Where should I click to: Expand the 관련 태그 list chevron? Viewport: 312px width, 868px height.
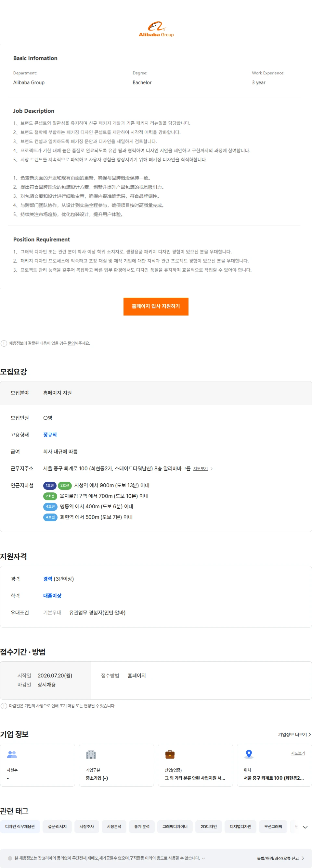point(305,827)
